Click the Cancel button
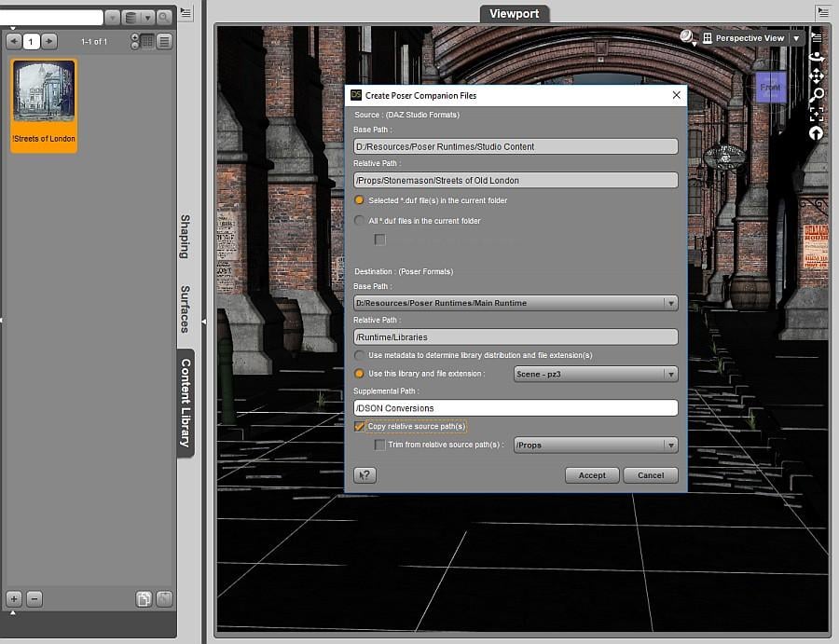This screenshot has height=644, width=839. 651,475
